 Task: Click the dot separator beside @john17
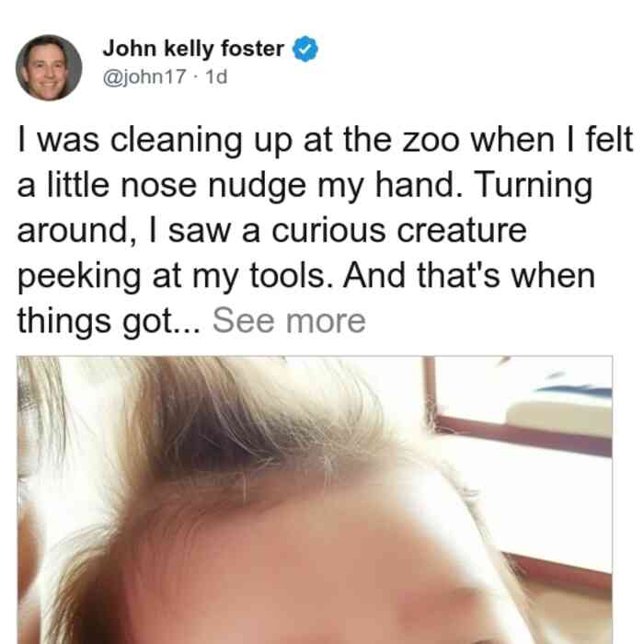(196, 77)
